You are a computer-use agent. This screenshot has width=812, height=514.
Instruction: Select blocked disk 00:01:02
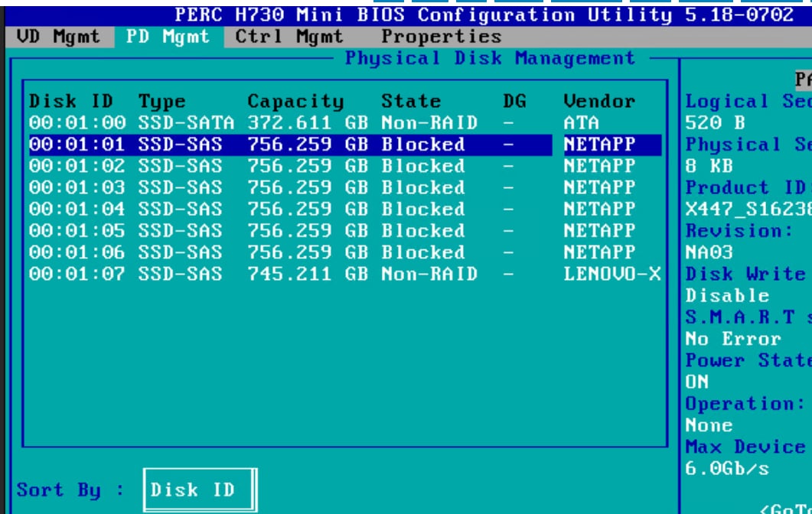coord(344,166)
